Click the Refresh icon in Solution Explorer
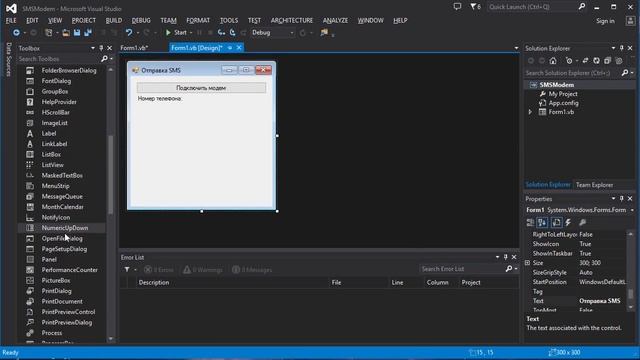The height and width of the screenshot is (360, 640). point(596,61)
